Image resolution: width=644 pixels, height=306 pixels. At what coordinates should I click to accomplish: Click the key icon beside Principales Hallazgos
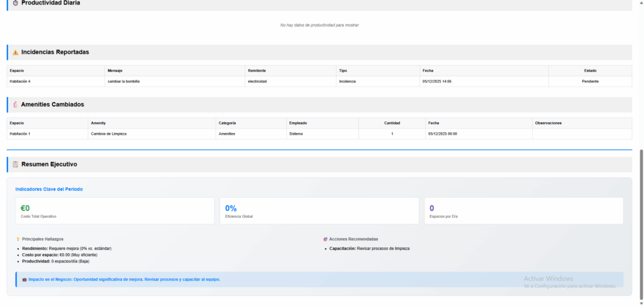(18, 239)
